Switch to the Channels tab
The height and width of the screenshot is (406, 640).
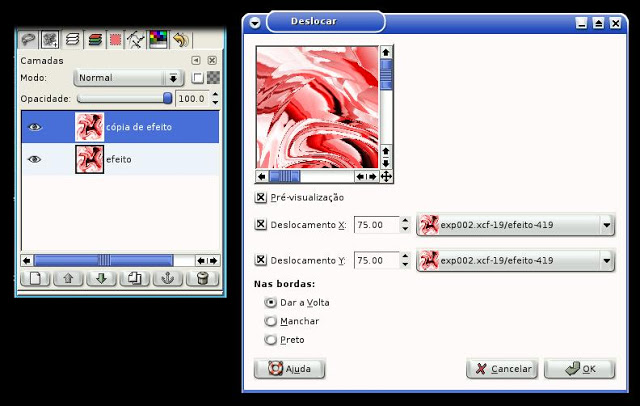pyautogui.click(x=93, y=40)
